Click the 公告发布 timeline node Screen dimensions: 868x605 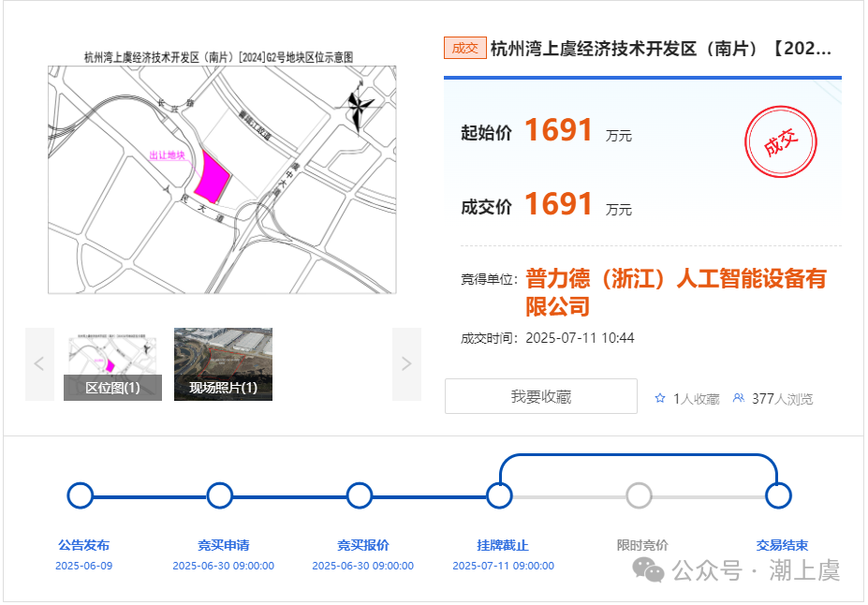point(81,495)
